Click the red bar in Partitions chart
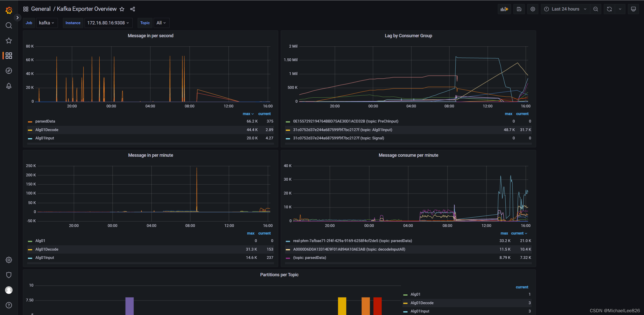This screenshot has width=644, height=315. [378, 306]
